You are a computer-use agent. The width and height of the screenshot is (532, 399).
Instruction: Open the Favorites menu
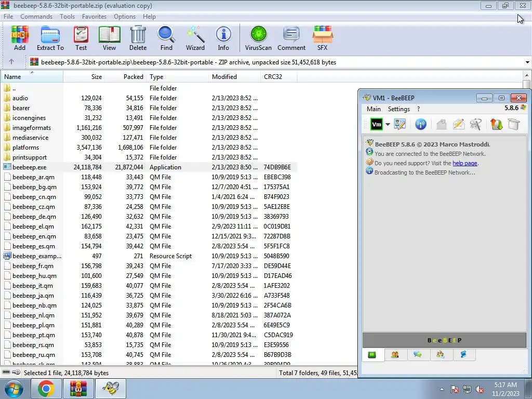(95, 16)
